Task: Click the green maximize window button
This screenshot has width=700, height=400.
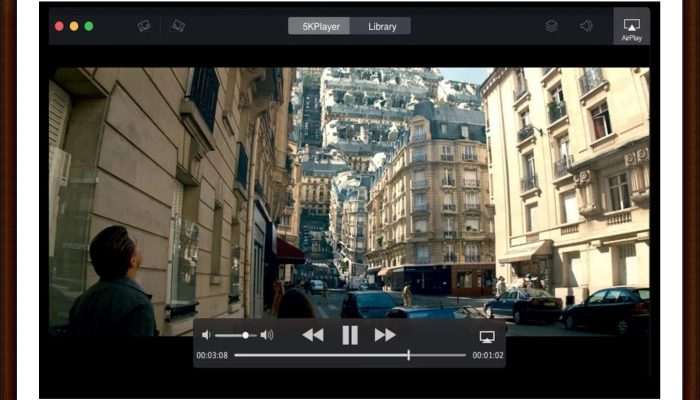Action: pos(89,26)
